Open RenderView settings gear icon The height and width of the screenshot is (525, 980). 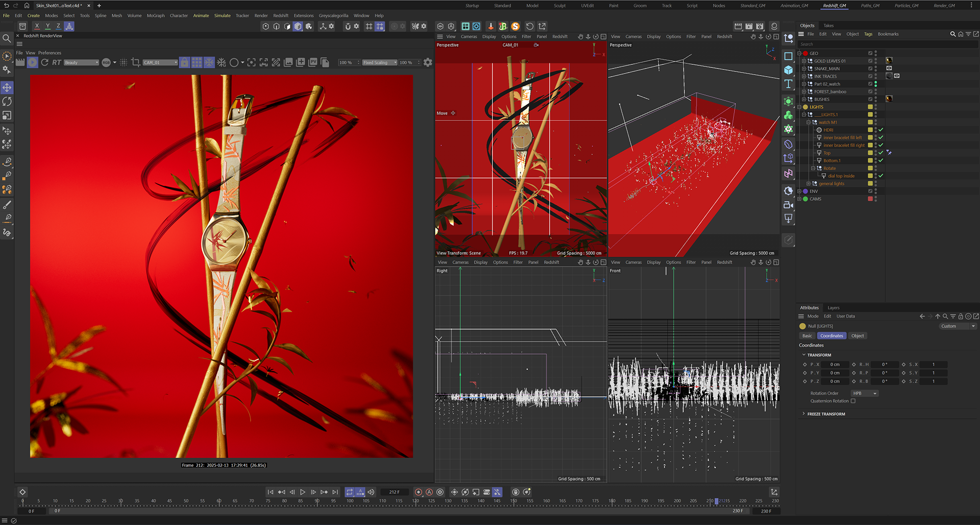point(428,62)
